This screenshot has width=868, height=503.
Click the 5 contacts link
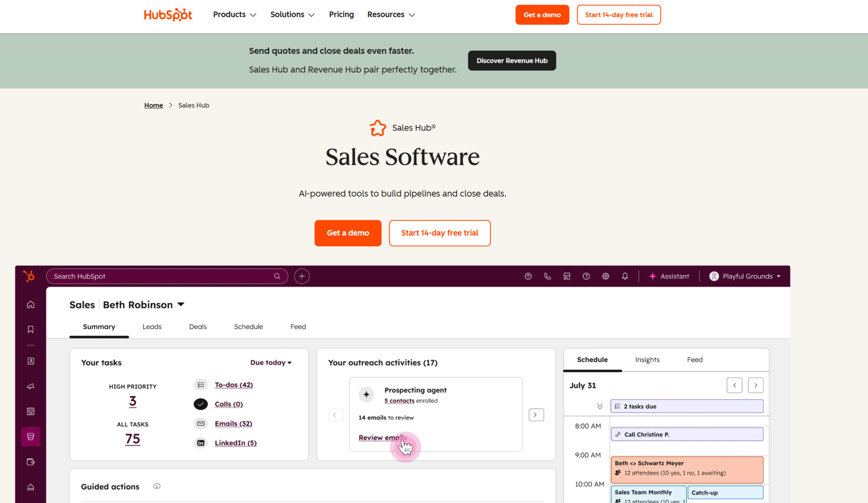[x=399, y=400]
